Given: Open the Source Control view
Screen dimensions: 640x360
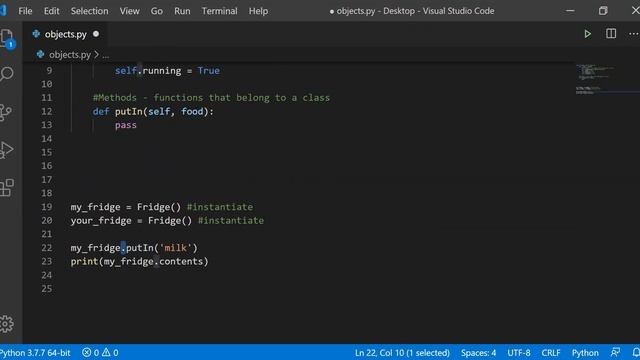Looking at the screenshot, I should pyautogui.click(x=6, y=112).
